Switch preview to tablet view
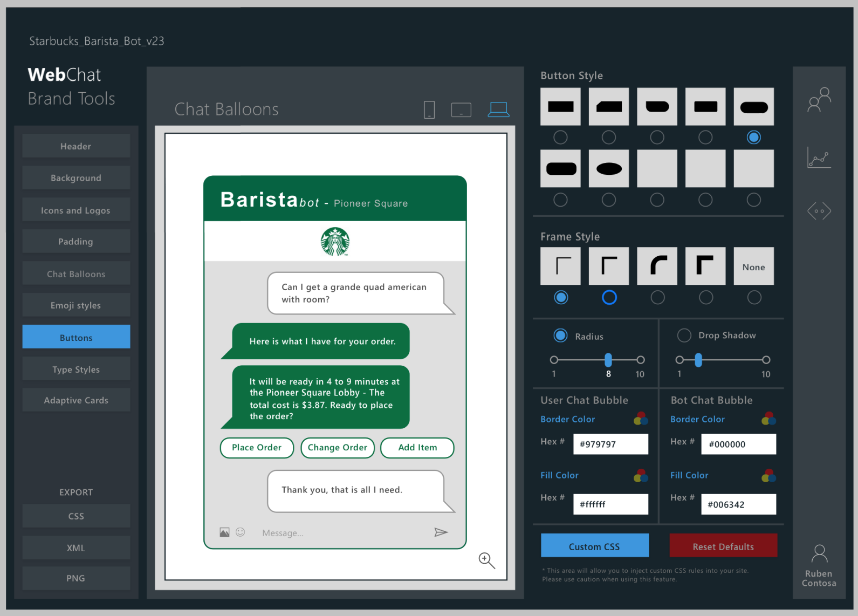Viewport: 858px width, 616px height. coord(461,110)
